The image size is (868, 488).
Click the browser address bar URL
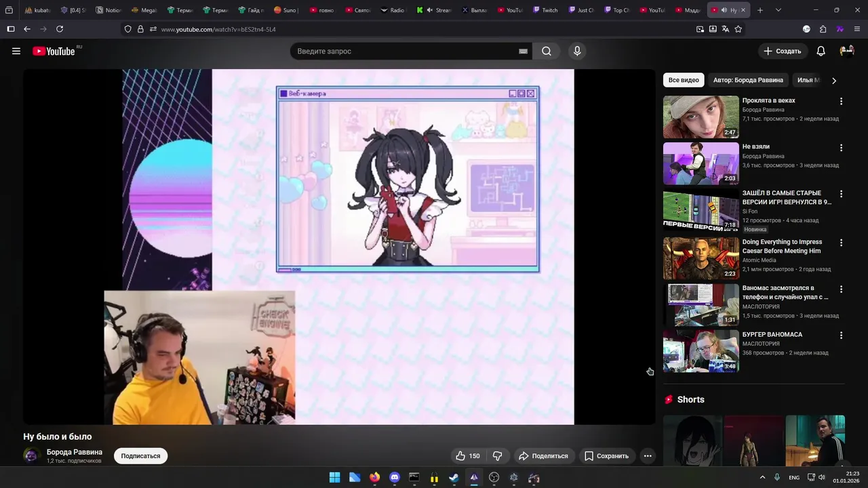coord(218,29)
